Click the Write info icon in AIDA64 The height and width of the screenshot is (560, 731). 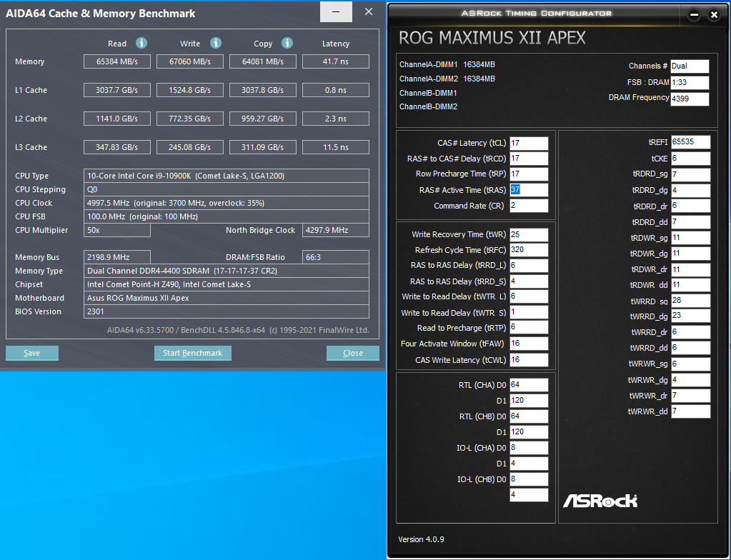point(215,44)
